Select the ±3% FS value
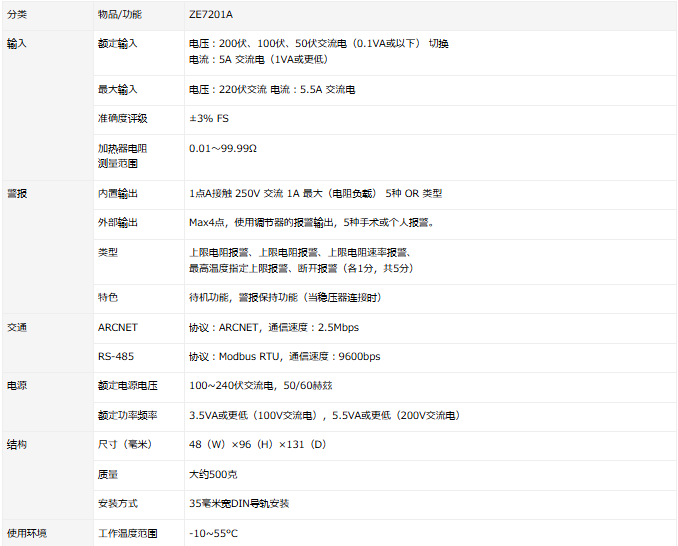 [209, 118]
